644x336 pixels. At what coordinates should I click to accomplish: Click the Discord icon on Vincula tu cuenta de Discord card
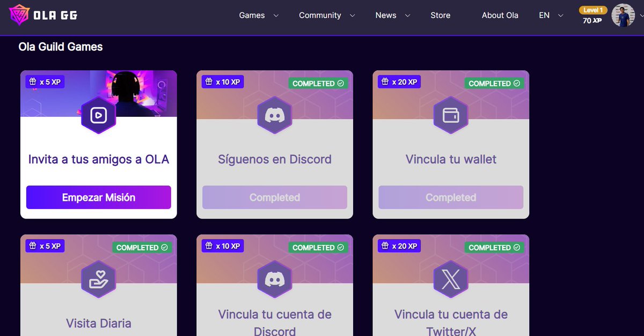[275, 279]
